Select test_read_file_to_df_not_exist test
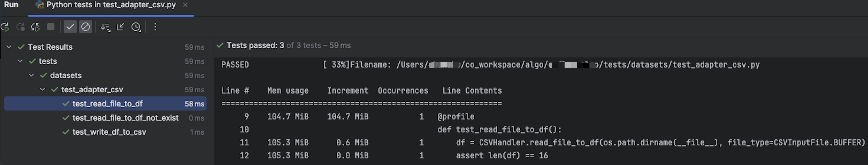This screenshot has height=165, width=868. click(125, 118)
